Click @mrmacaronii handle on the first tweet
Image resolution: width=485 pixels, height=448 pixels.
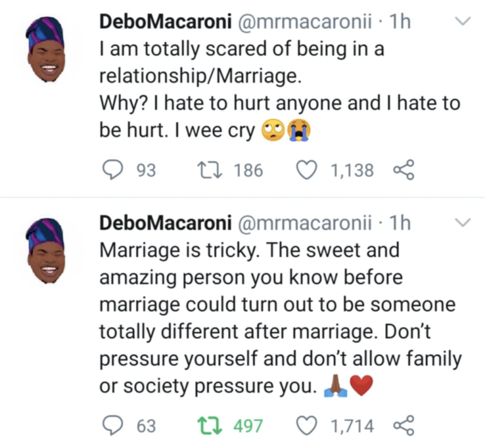click(307, 21)
